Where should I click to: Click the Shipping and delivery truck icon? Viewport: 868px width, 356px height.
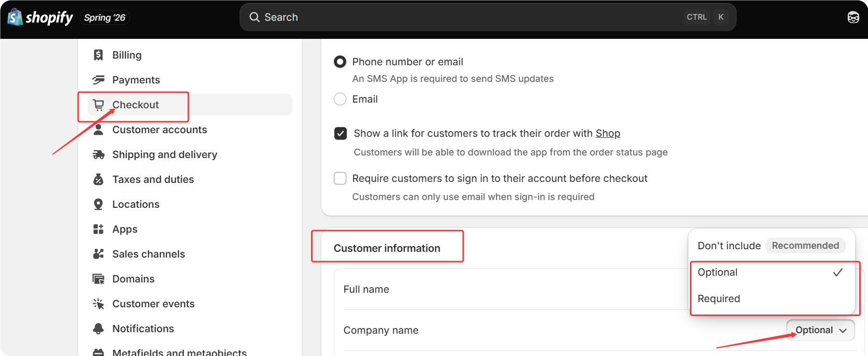[98, 154]
